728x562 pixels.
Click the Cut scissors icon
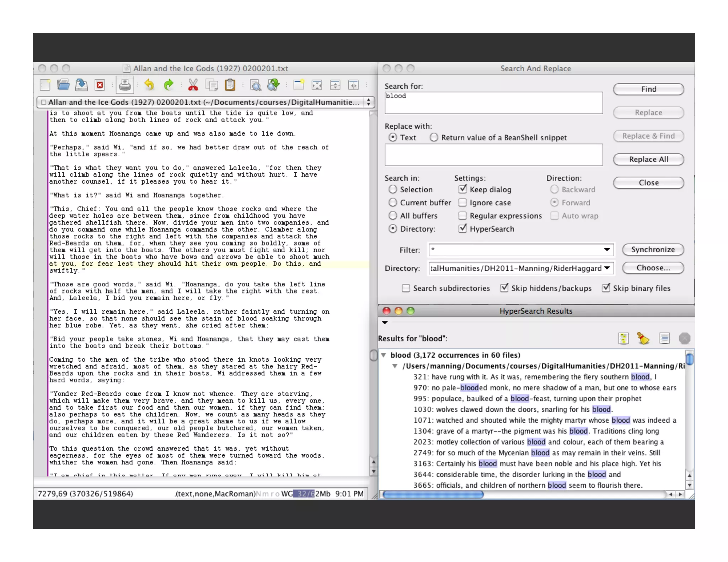pyautogui.click(x=193, y=85)
